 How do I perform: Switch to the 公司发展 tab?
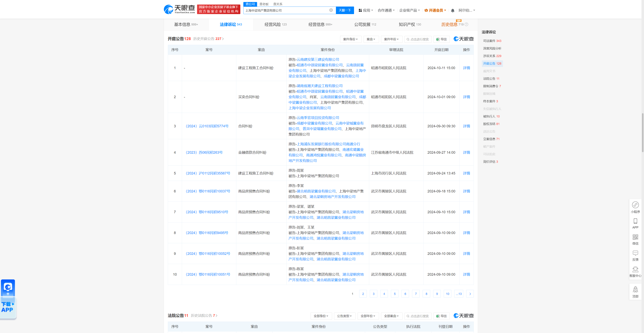click(x=365, y=24)
